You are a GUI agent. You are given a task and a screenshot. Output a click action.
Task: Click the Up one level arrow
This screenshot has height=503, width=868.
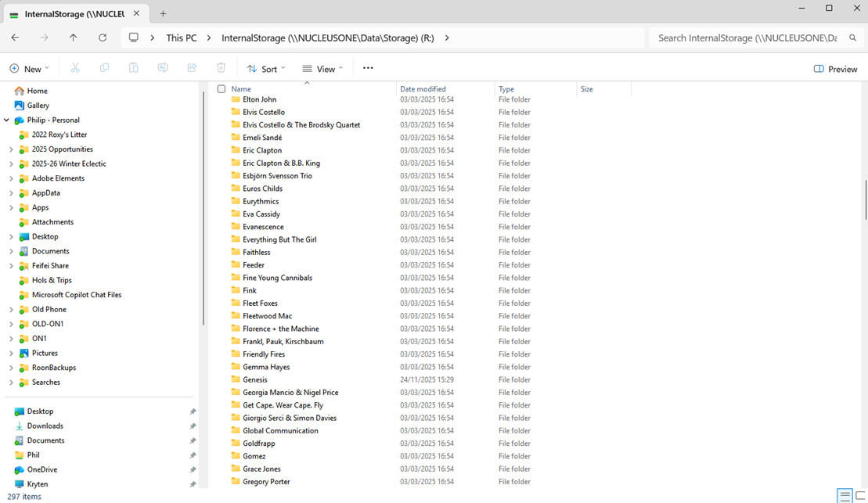(73, 38)
